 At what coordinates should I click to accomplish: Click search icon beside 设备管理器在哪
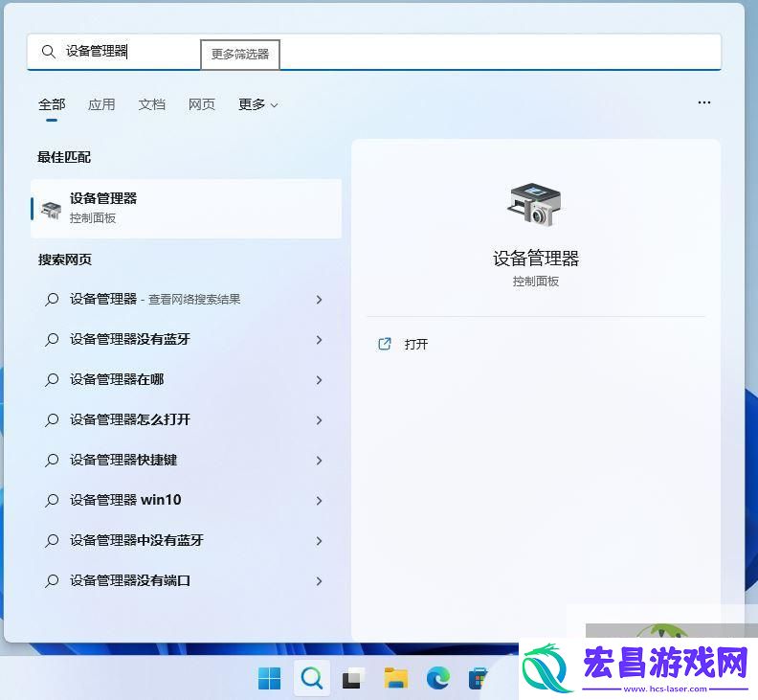point(52,380)
